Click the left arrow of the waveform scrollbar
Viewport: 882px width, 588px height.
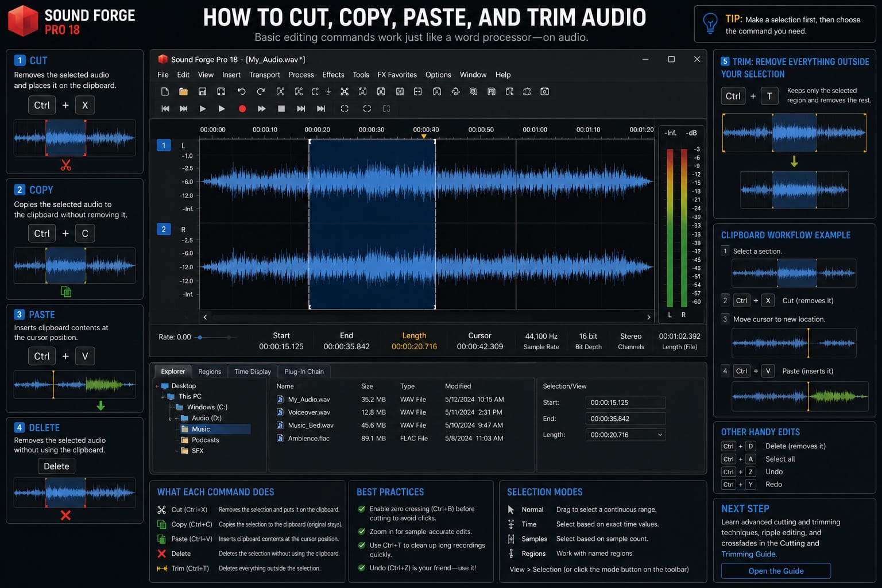click(205, 317)
